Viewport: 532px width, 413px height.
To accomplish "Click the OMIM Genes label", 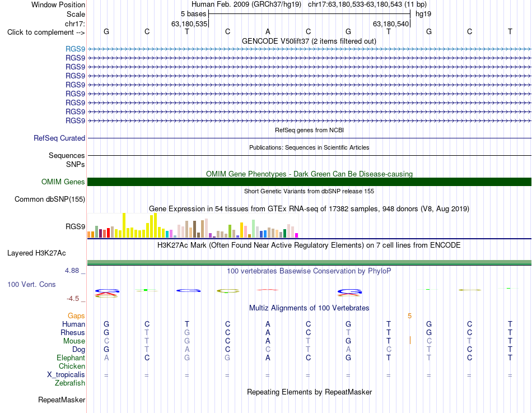I will tap(63, 182).
